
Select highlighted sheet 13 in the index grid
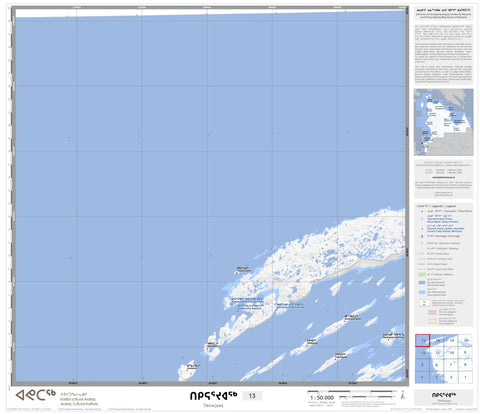click(423, 340)
